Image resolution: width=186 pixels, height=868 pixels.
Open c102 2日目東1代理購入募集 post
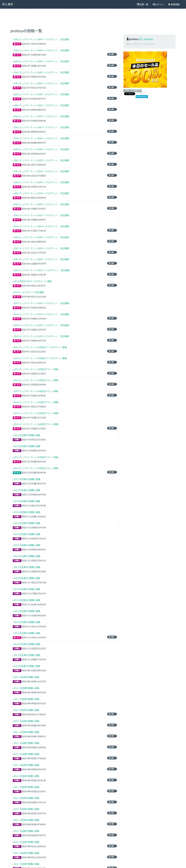[26, 666]
